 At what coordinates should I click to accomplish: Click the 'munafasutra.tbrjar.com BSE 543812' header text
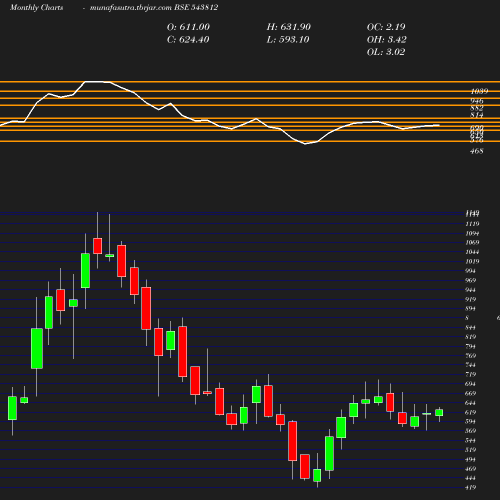tap(154, 8)
